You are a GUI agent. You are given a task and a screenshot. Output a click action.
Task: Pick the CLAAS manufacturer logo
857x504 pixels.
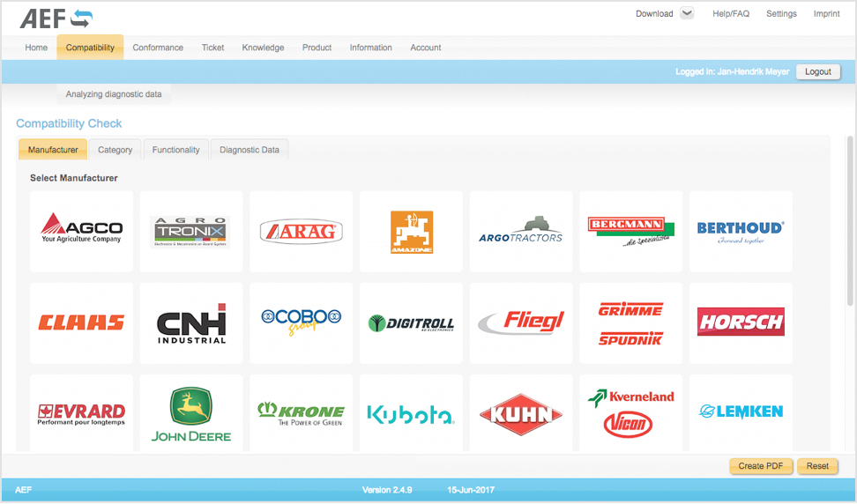[81, 323]
